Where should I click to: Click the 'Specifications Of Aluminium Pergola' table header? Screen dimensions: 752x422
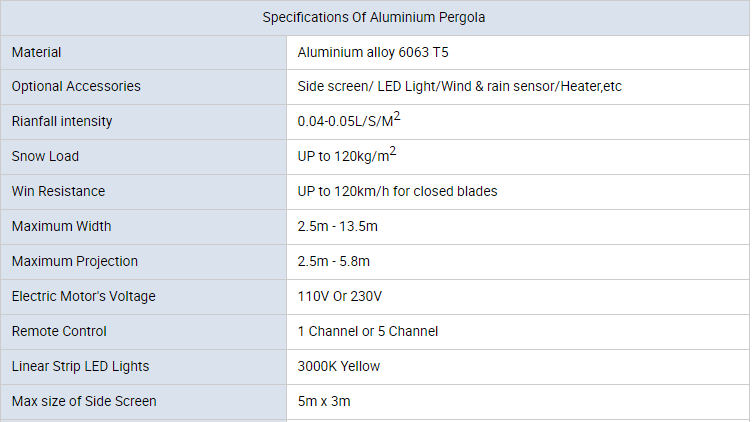pos(374,18)
